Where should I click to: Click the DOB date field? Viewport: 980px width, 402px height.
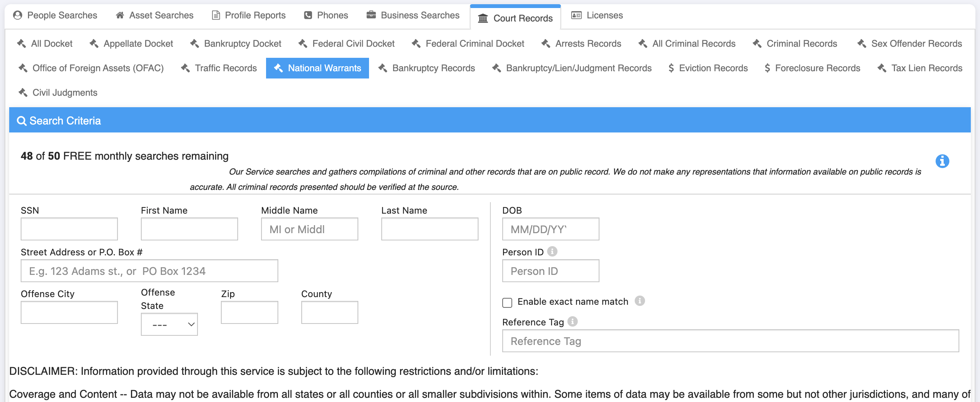tap(550, 229)
